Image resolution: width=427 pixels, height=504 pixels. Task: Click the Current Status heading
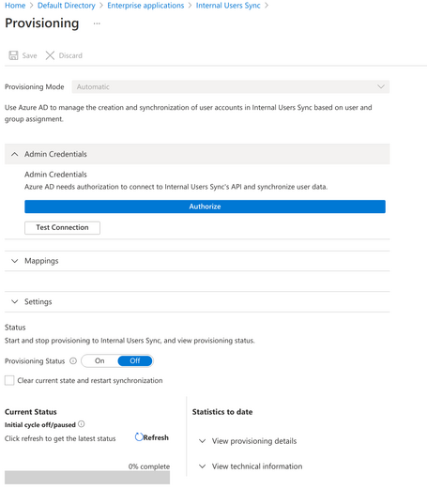(x=31, y=412)
